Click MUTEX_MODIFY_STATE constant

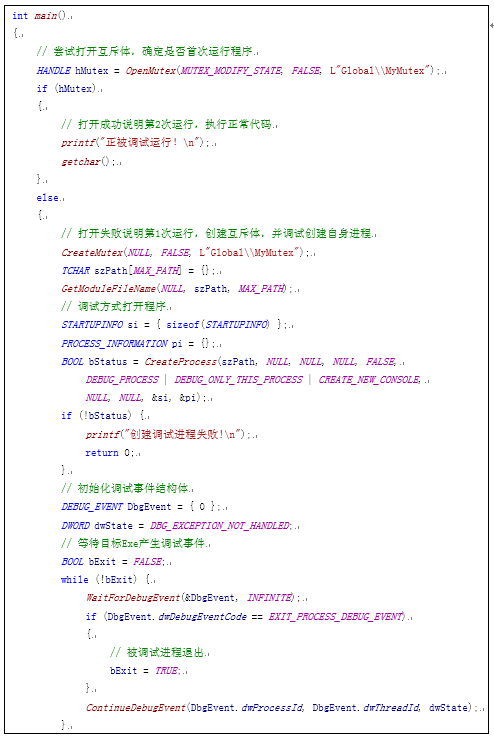tap(231, 71)
